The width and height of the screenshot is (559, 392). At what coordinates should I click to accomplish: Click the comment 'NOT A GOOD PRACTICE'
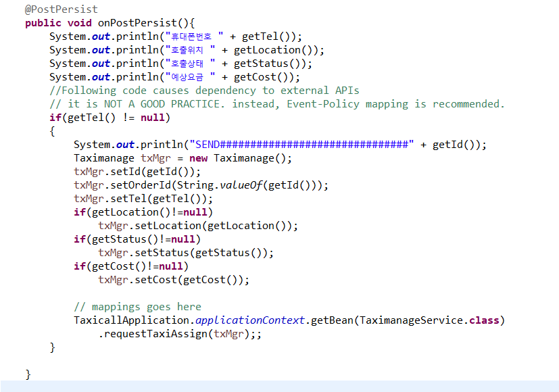pyautogui.click(x=164, y=104)
